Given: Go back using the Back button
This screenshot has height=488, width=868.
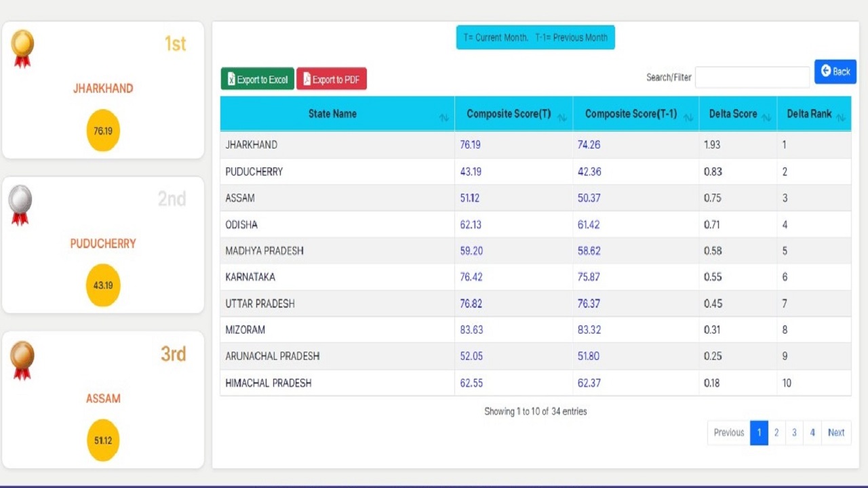Looking at the screenshot, I should point(835,71).
